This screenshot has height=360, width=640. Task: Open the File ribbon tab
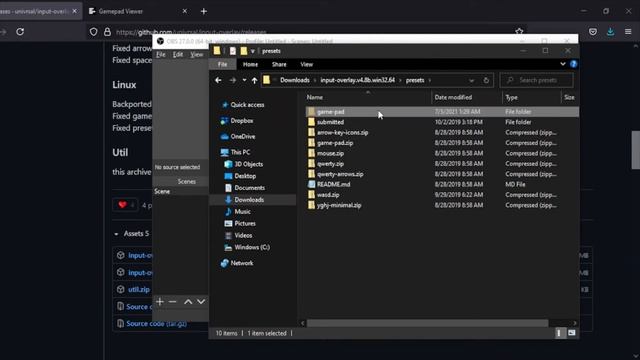222,64
